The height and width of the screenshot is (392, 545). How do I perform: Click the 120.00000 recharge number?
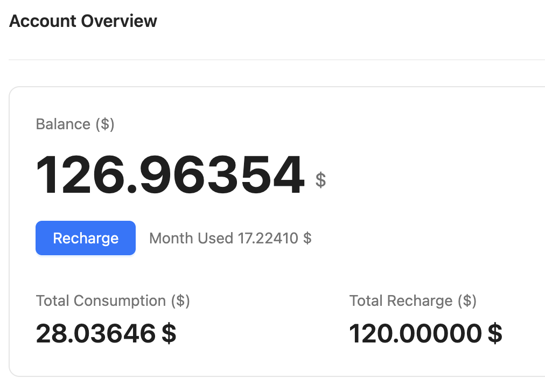pyautogui.click(x=415, y=334)
